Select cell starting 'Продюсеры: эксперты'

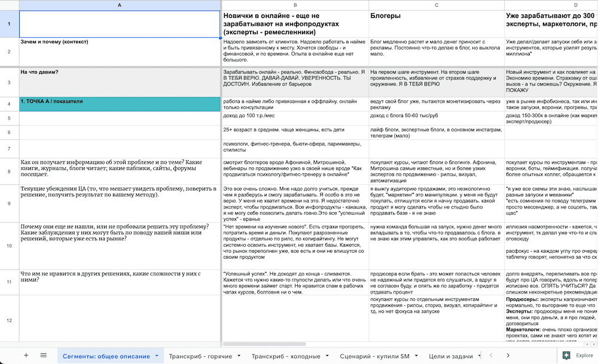click(551, 318)
